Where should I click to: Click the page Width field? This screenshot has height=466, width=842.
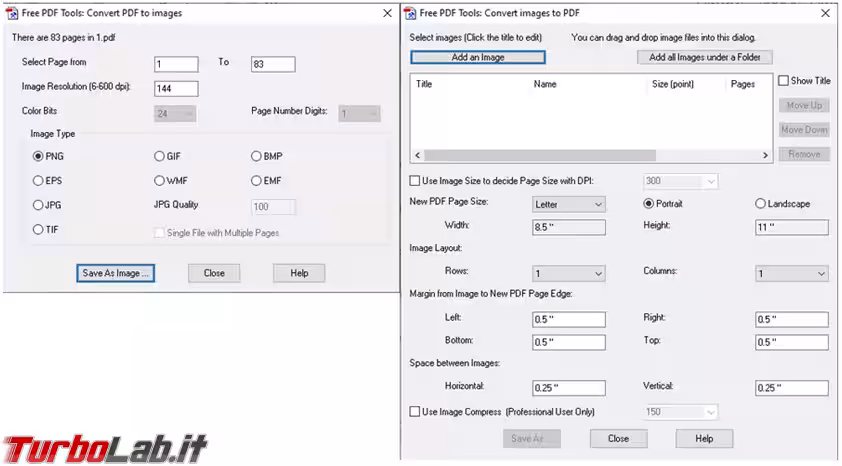tap(569, 227)
